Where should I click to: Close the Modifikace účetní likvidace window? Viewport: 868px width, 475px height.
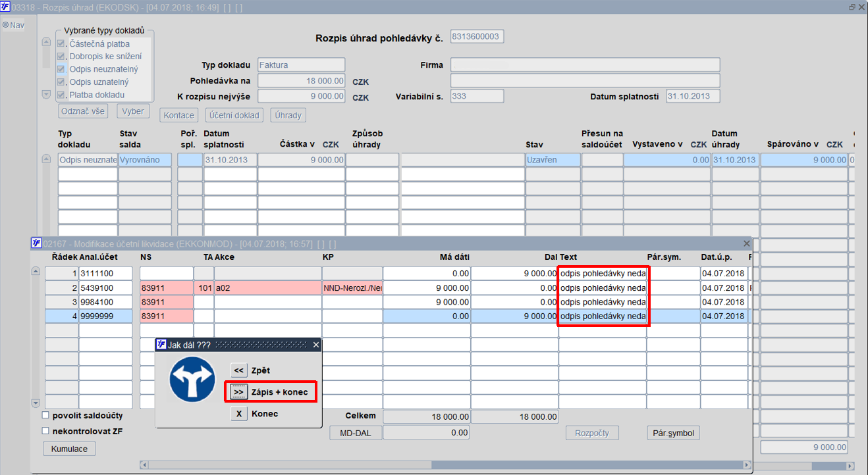(746, 243)
